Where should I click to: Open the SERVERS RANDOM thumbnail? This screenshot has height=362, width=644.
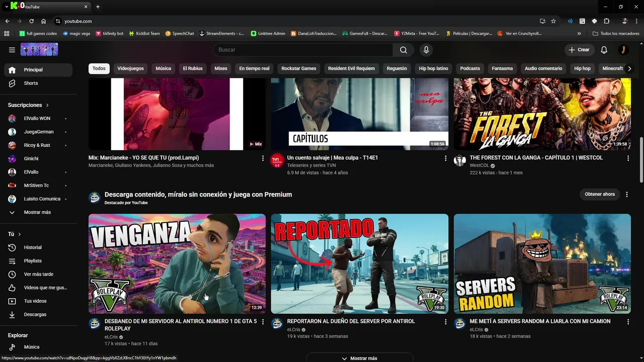(542, 264)
